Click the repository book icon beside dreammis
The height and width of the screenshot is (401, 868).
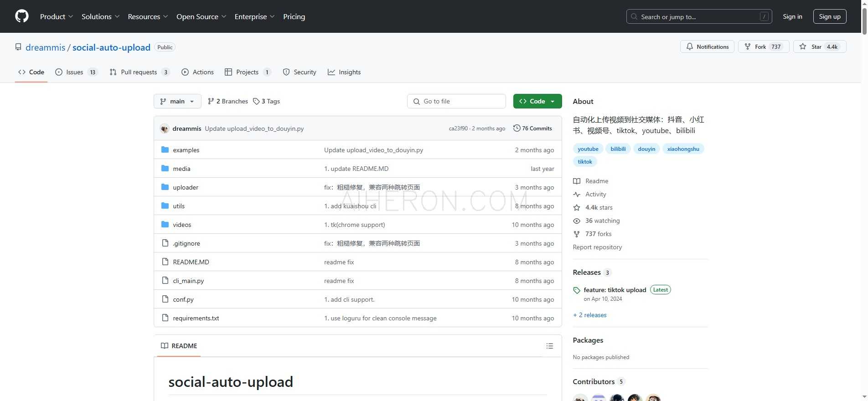(x=18, y=47)
